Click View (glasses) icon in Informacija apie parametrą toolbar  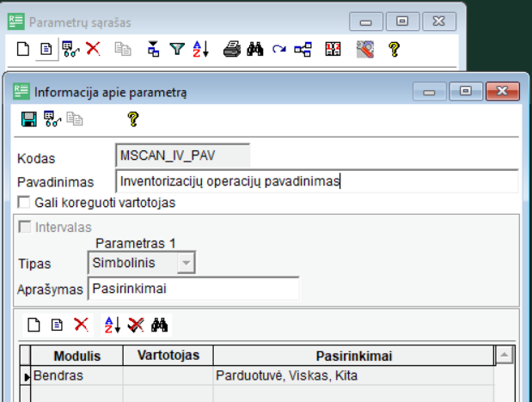click(52, 119)
